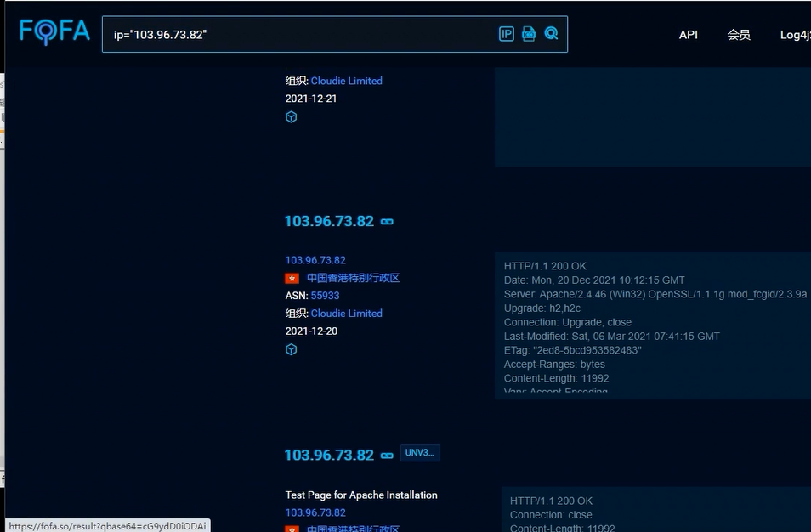Open the IP tool icon in search bar
Image resolution: width=811 pixels, height=532 pixels.
[x=507, y=34]
